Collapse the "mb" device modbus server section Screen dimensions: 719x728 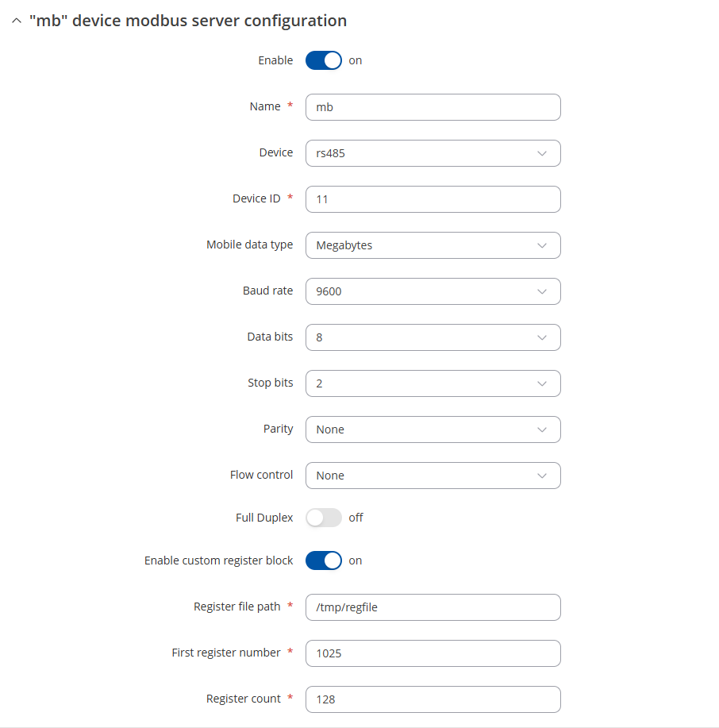coord(17,21)
